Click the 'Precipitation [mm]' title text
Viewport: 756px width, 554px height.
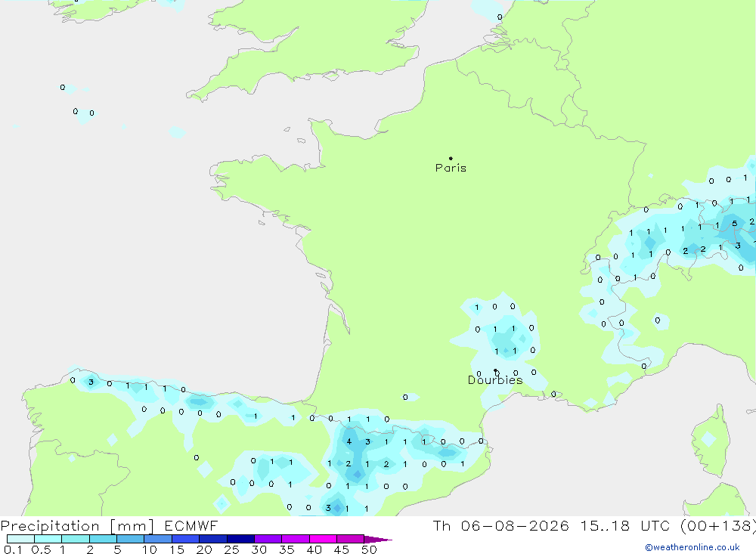point(77,526)
